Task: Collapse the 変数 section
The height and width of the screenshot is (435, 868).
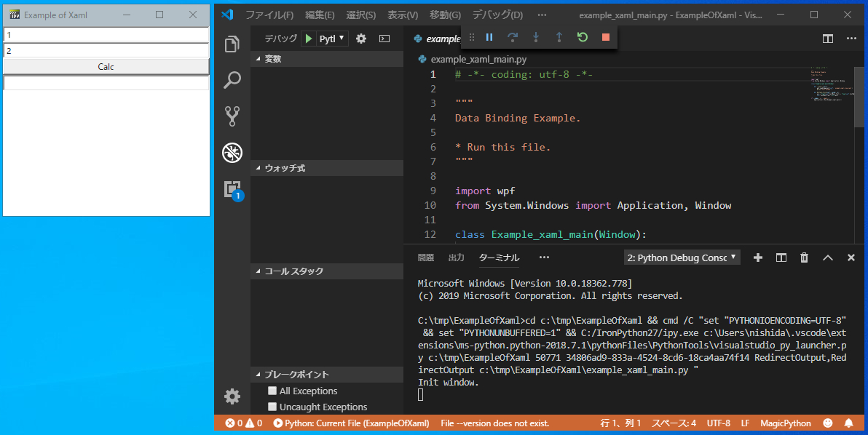Action: point(327,59)
